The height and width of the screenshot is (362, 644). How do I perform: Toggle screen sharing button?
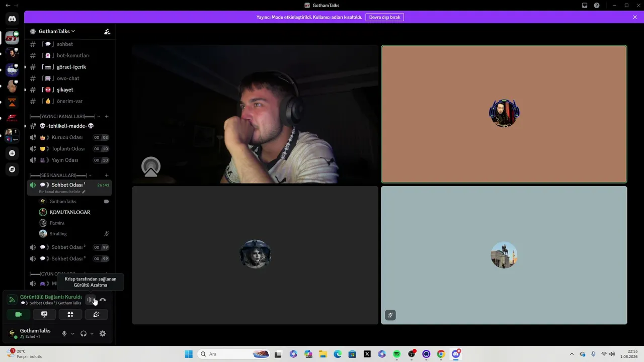pyautogui.click(x=44, y=314)
